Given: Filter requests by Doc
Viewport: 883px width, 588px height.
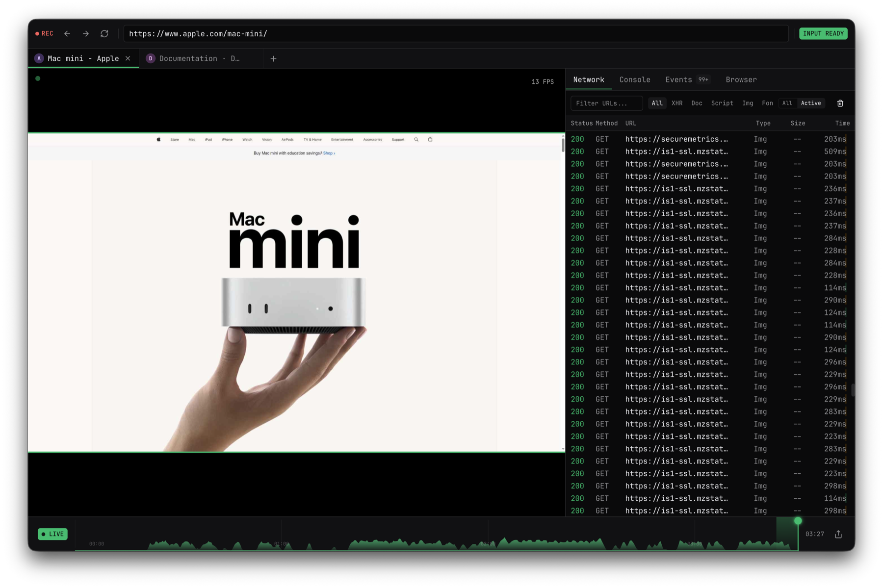Looking at the screenshot, I should click(x=697, y=103).
